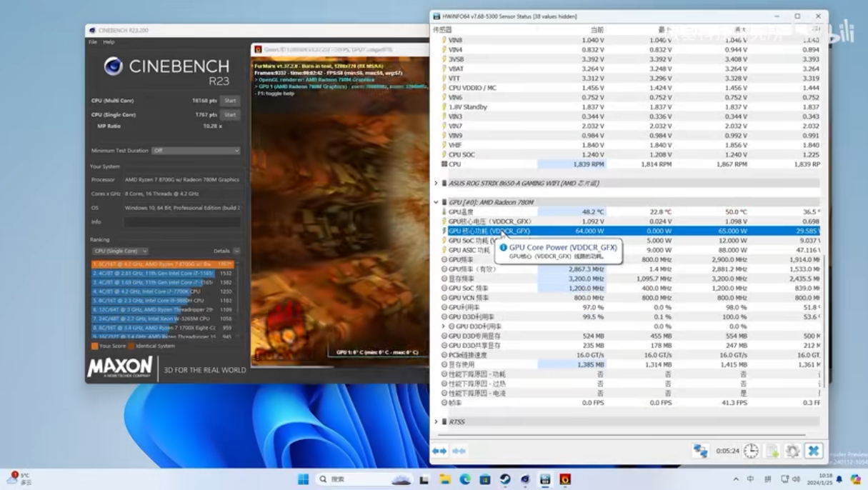This screenshot has width=868, height=490.
Task: Select the CPU SOC voltage row
Action: [x=631, y=154]
